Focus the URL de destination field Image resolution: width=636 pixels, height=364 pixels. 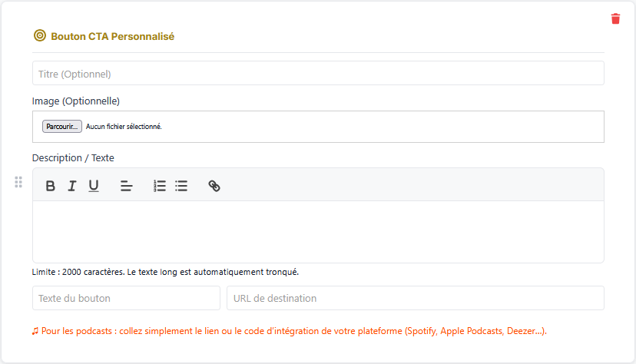point(416,298)
